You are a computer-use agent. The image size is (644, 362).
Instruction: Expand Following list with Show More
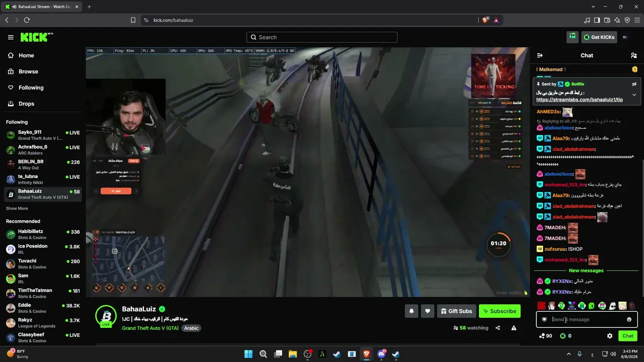[17, 208]
